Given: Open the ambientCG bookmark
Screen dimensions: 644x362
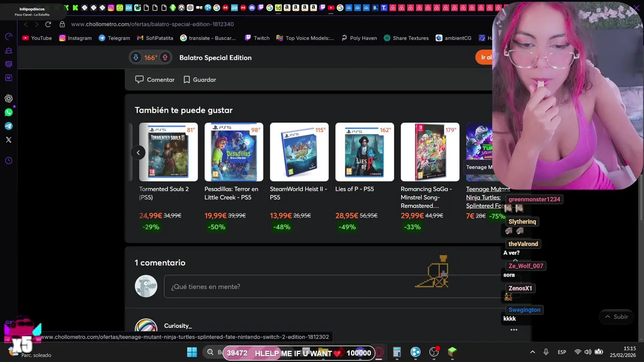Looking at the screenshot, I should 453,38.
